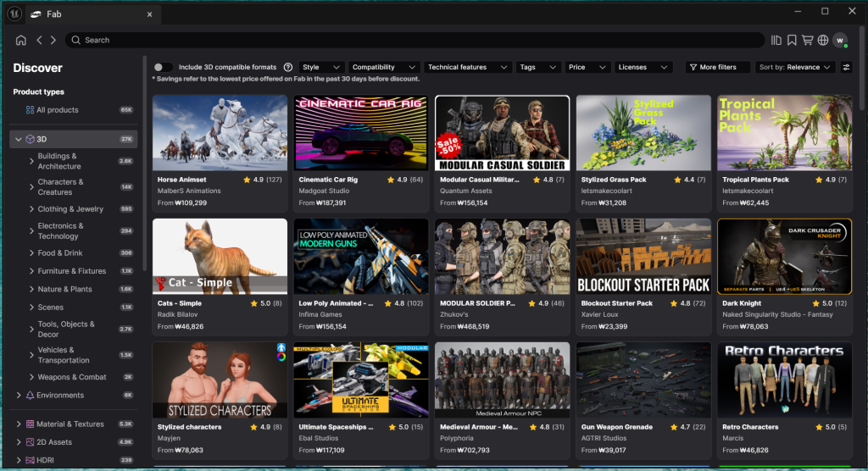Open the user account avatar
The width and height of the screenshot is (868, 471).
(x=840, y=40)
